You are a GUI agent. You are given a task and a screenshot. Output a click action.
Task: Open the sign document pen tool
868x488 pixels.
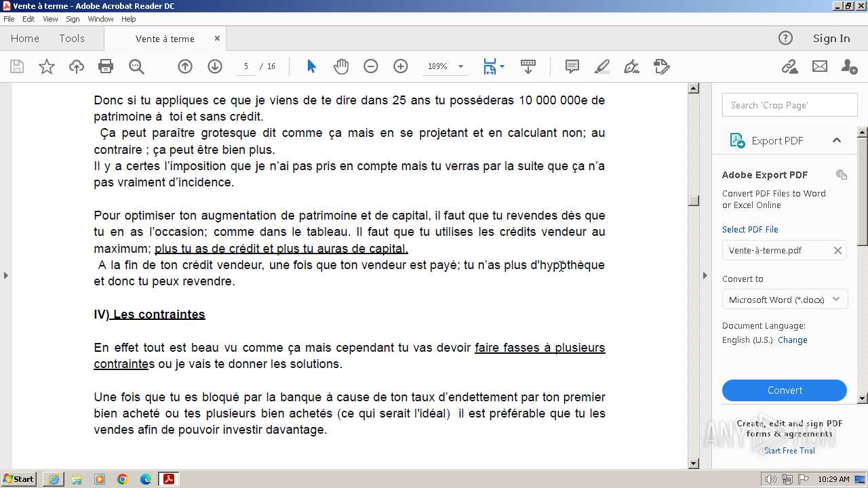click(x=631, y=66)
